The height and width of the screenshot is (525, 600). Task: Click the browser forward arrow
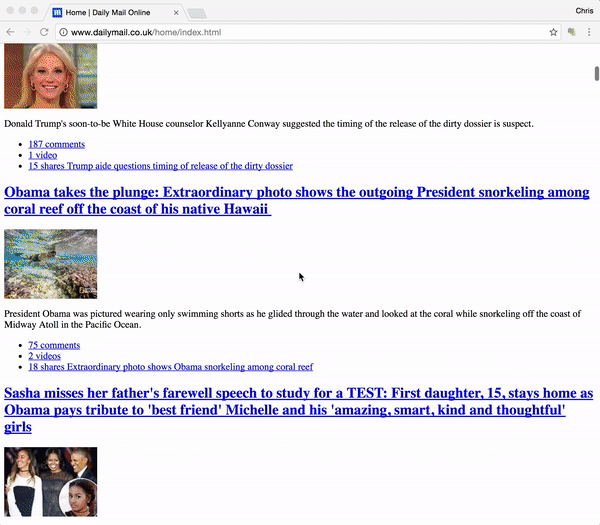27,32
